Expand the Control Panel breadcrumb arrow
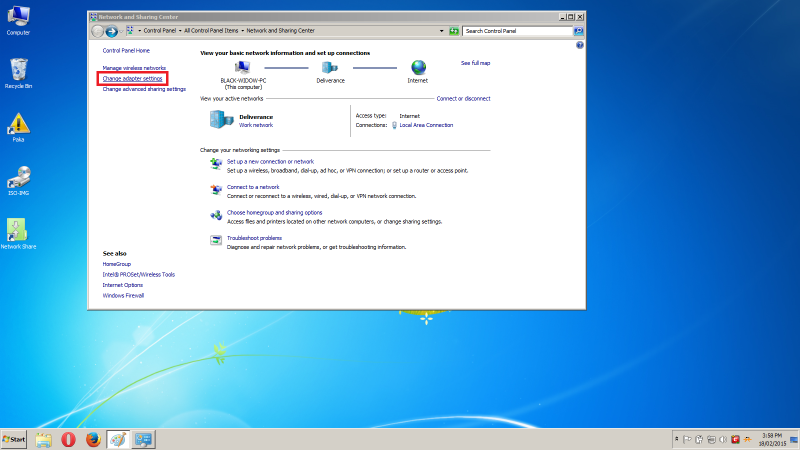The height and width of the screenshot is (450, 800). pyautogui.click(x=181, y=31)
